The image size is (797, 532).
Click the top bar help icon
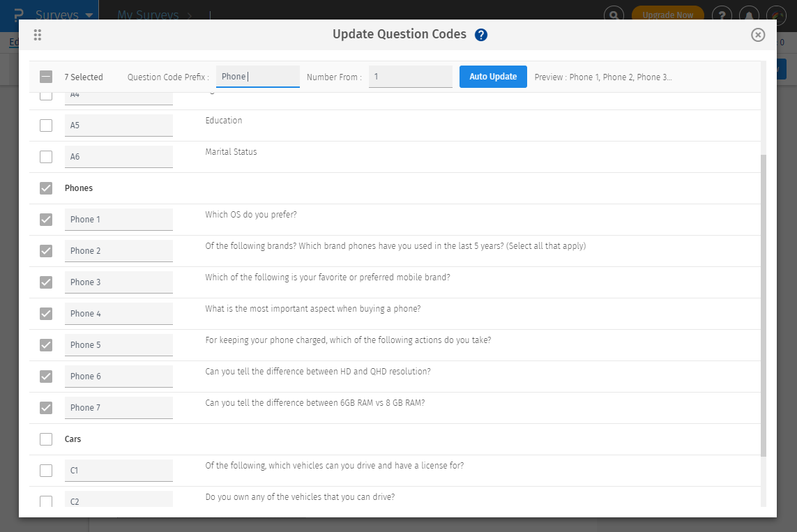pos(722,15)
